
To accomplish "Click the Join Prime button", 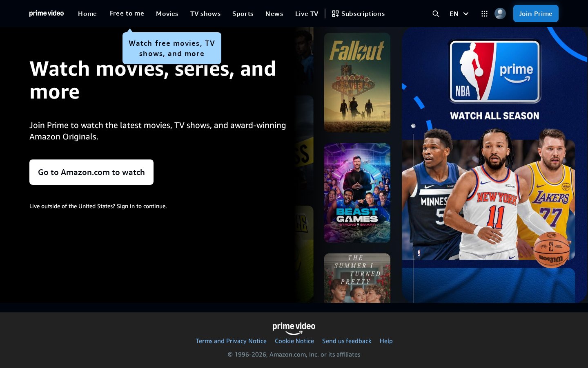I will pos(536,13).
